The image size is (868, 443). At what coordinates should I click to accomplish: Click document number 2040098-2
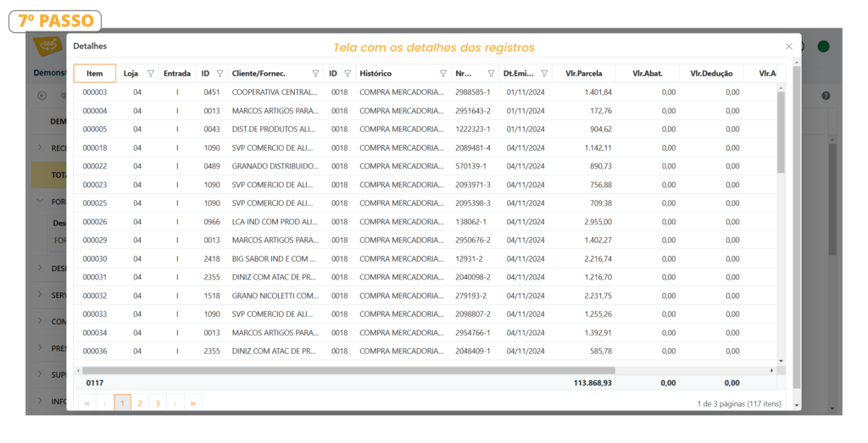pyautogui.click(x=473, y=277)
